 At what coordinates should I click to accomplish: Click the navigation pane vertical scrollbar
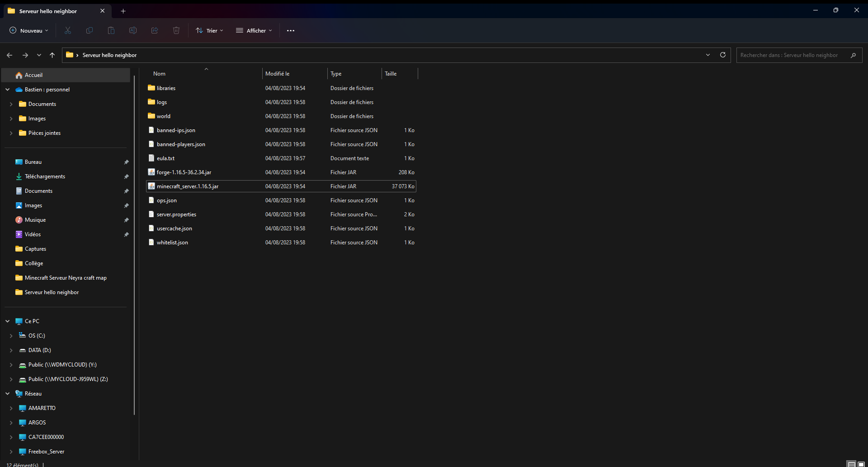(x=134, y=245)
